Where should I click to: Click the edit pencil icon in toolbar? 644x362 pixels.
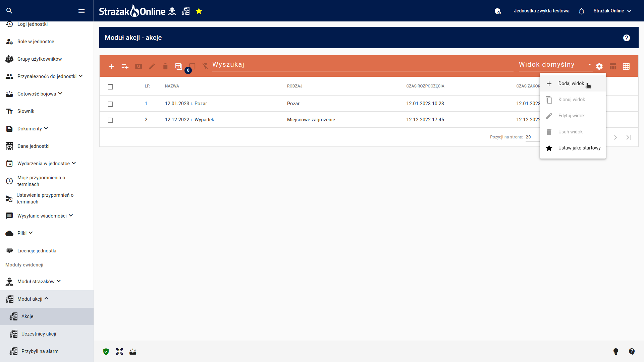152,66
